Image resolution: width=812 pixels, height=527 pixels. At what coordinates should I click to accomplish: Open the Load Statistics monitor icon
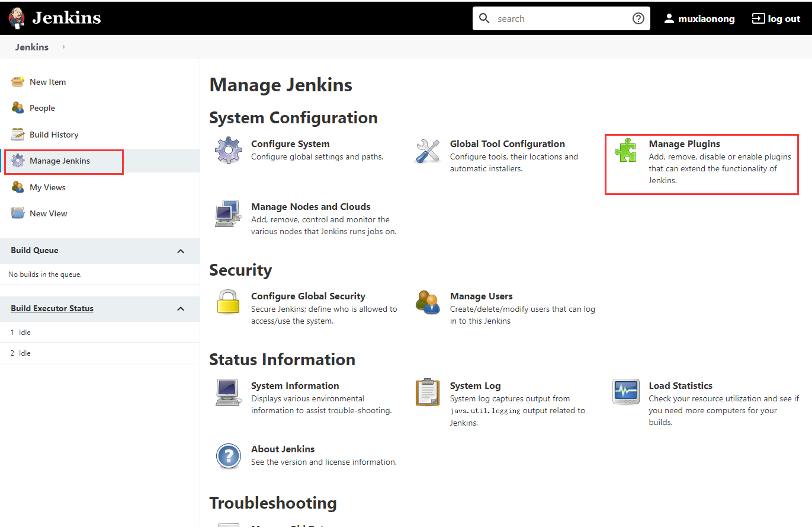[x=626, y=392]
